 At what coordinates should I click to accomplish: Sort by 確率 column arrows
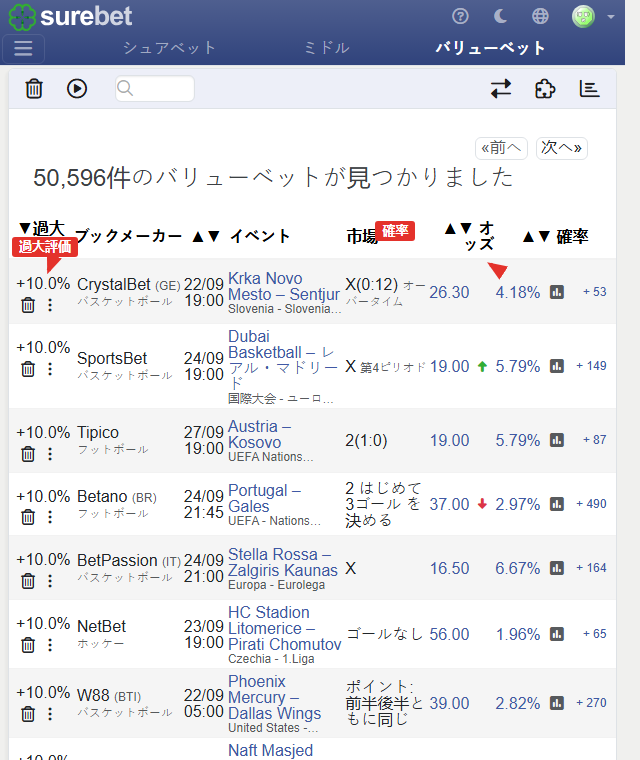pyautogui.click(x=537, y=237)
